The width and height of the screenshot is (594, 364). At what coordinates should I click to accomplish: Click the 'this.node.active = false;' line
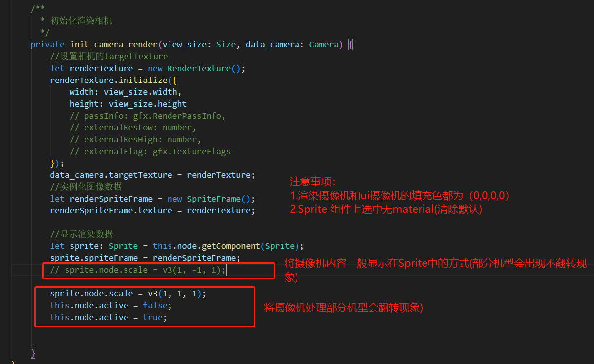click(x=111, y=305)
